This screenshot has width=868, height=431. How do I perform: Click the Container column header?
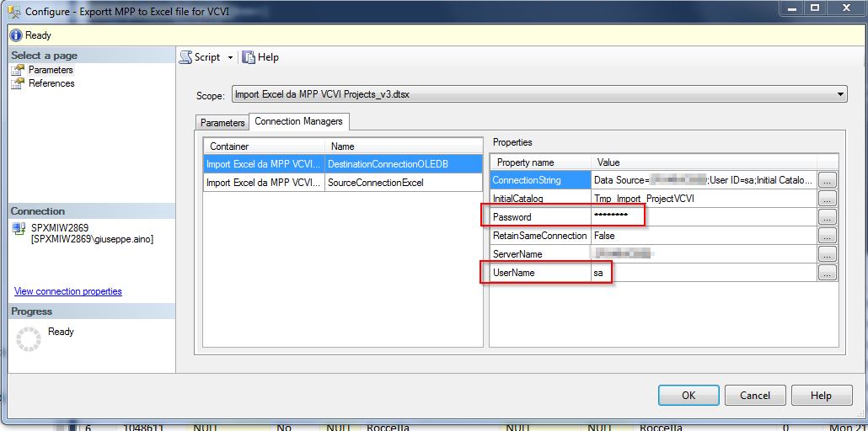coord(264,146)
